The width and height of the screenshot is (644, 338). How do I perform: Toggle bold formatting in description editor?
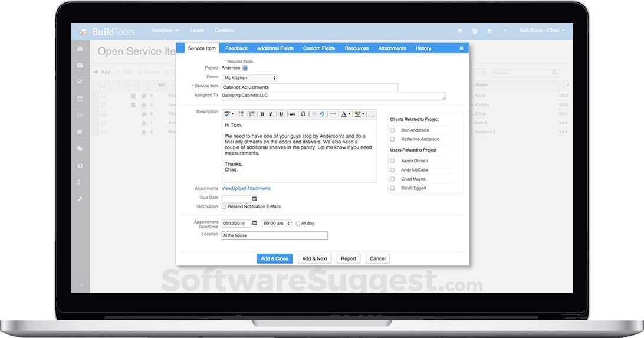coord(262,114)
